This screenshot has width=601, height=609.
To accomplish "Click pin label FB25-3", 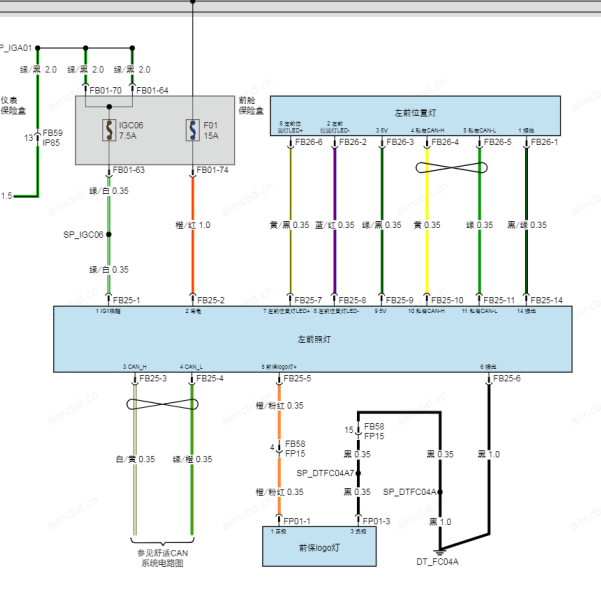I will pyautogui.click(x=153, y=378).
